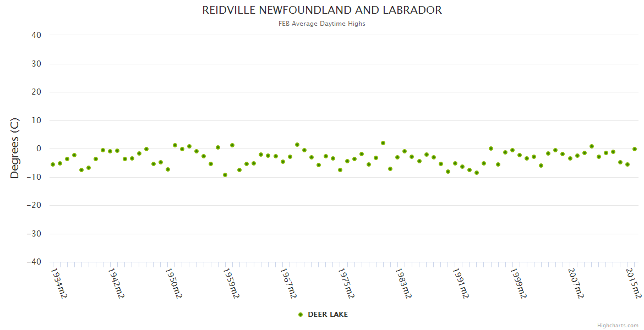Screen dimensions: 644x330
Task: Click the 0 label on the y-axis
Action: point(39,148)
